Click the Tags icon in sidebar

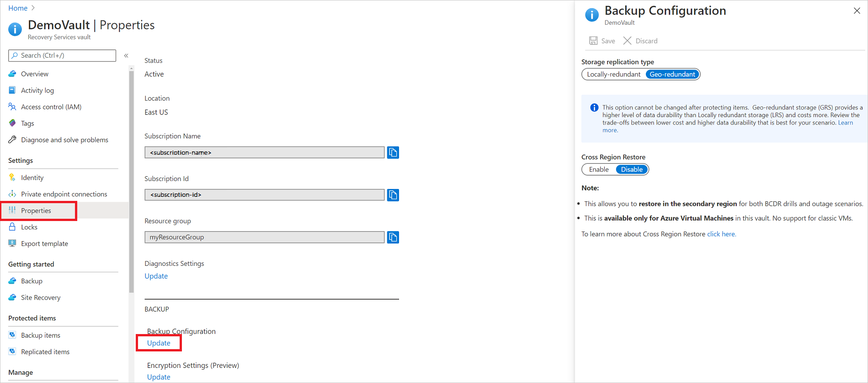[12, 123]
